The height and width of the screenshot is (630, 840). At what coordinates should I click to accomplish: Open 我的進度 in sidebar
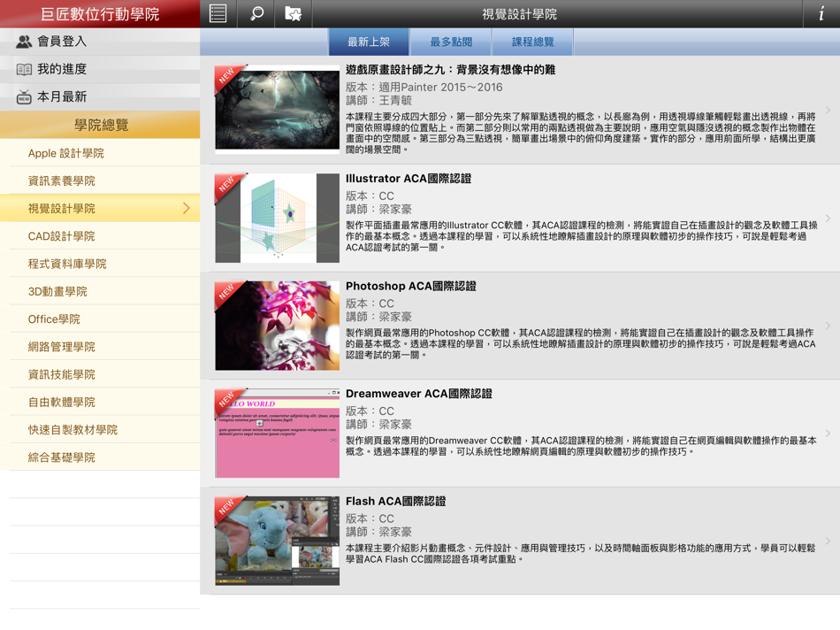(x=100, y=69)
